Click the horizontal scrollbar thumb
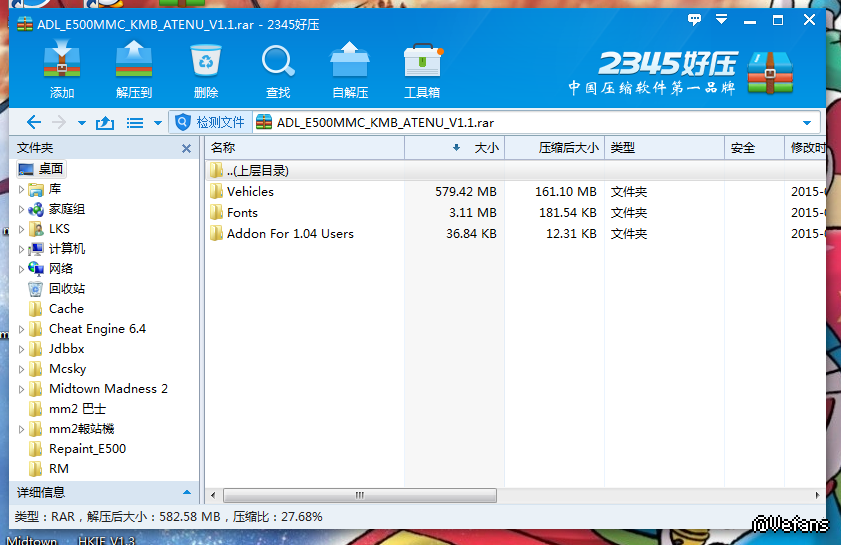Viewport: 841px width, 545px height. click(x=359, y=495)
